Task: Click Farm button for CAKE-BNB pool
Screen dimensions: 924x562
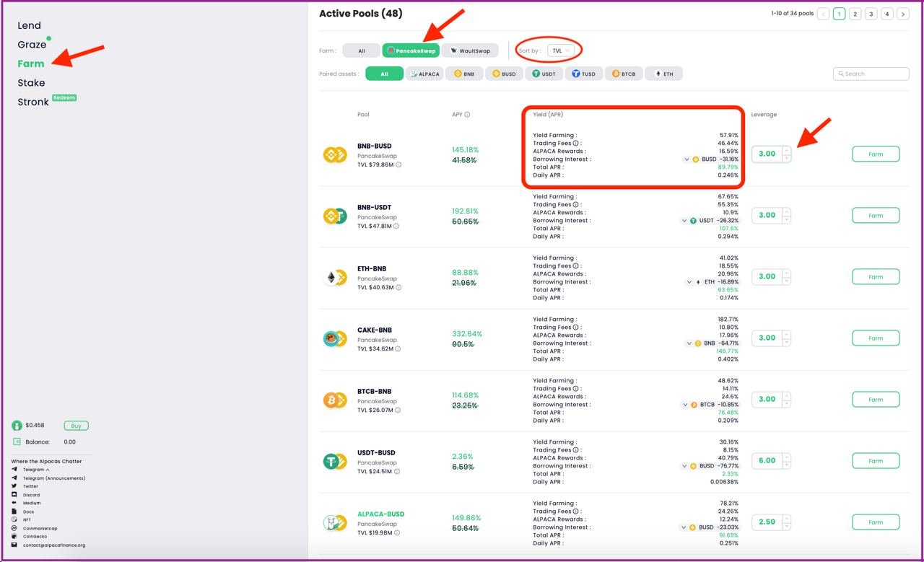Action: point(876,338)
